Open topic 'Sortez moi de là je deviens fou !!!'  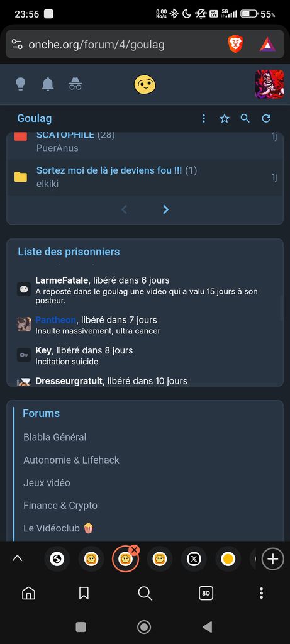109,170
